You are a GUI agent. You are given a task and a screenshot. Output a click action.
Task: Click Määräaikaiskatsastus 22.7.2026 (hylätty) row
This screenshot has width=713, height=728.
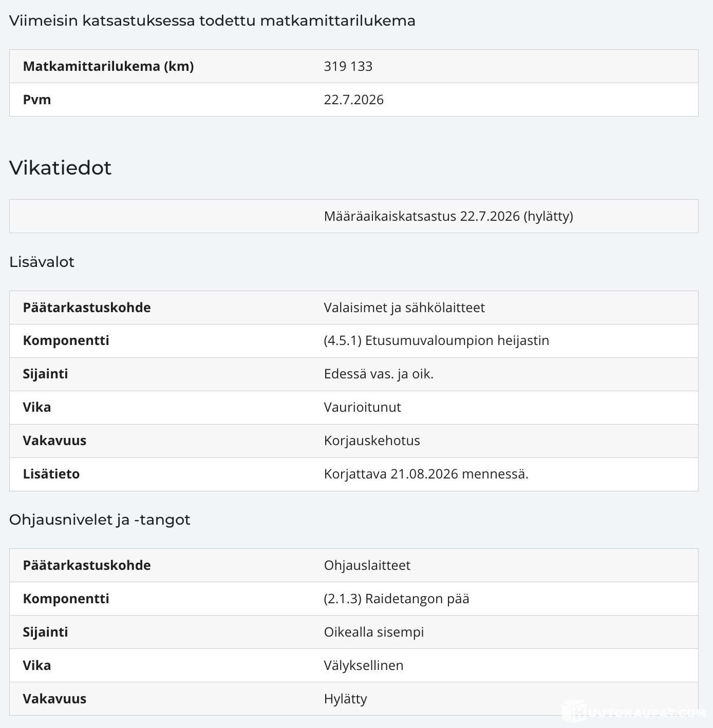353,216
